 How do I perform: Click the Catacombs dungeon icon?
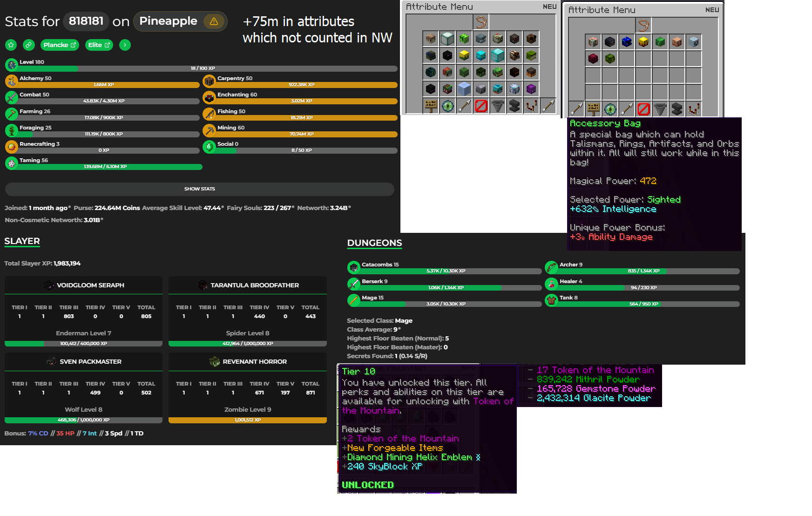[354, 267]
